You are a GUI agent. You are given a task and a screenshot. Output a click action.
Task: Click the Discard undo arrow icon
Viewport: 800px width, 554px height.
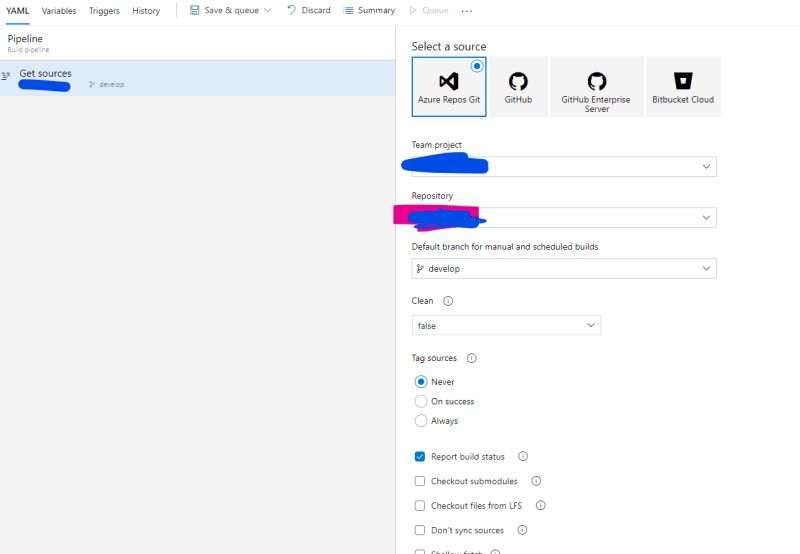click(291, 10)
